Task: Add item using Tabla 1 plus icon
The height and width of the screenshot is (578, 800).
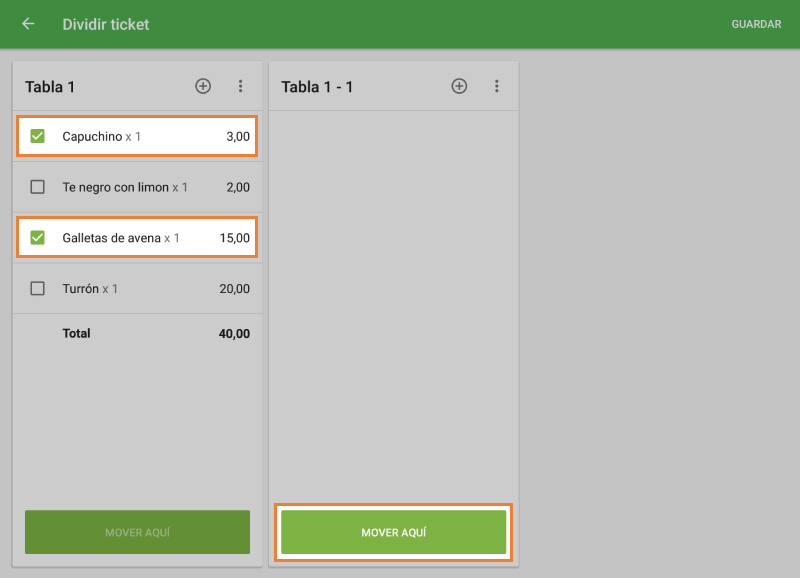Action: (203, 87)
